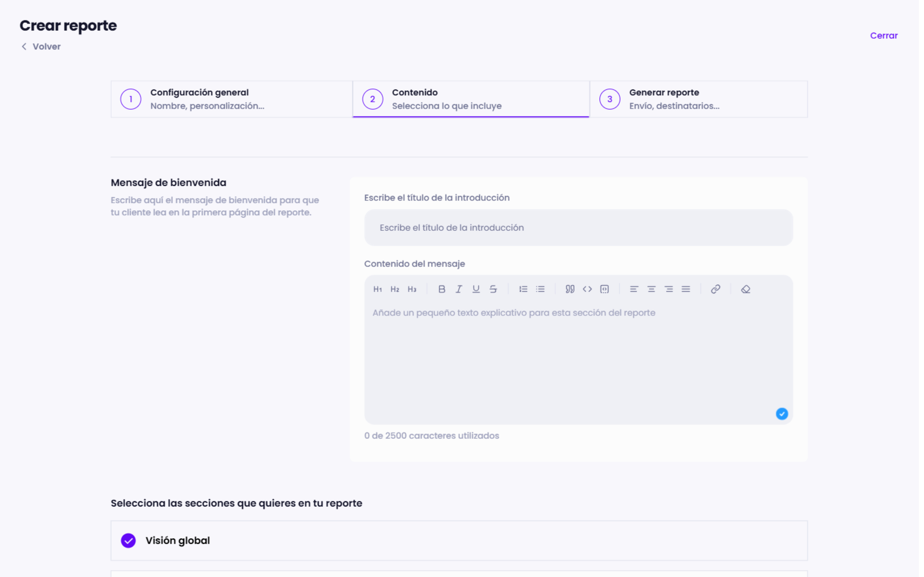Screen dimensions: 924x577
Task: Justify the message text
Action: click(x=686, y=289)
